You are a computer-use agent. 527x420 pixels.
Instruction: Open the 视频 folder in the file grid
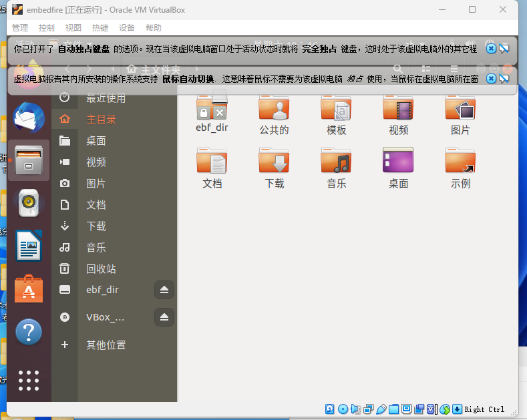click(x=398, y=115)
